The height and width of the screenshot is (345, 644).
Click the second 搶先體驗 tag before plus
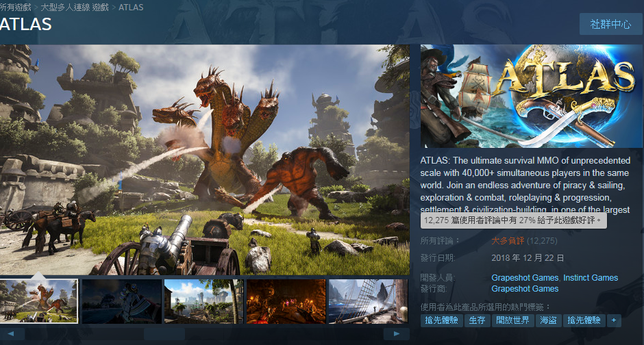[x=584, y=320]
